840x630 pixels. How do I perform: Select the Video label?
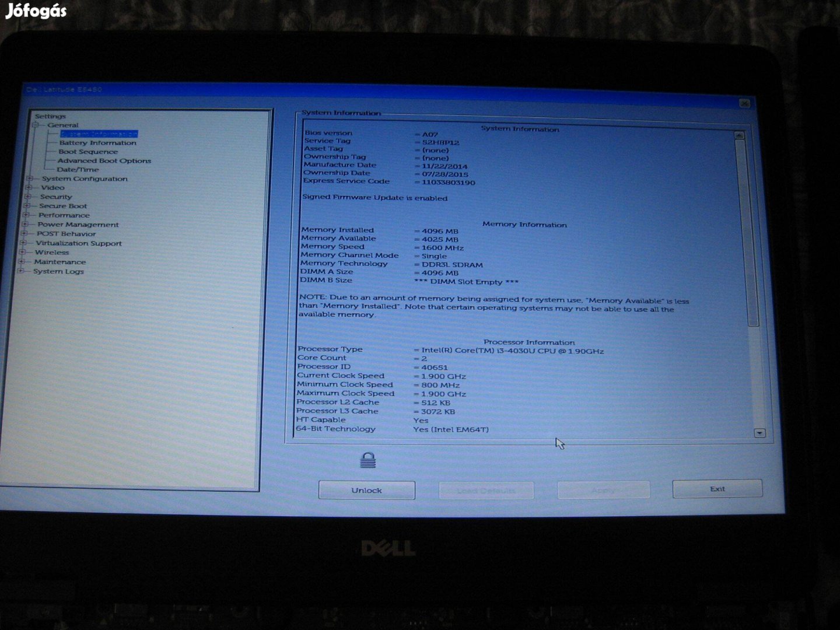coord(52,187)
